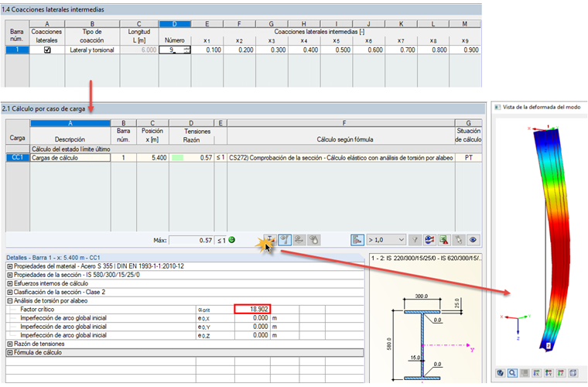
Task: Toggle the Coacciones laterales checkbox for member 1
Action: tap(47, 50)
